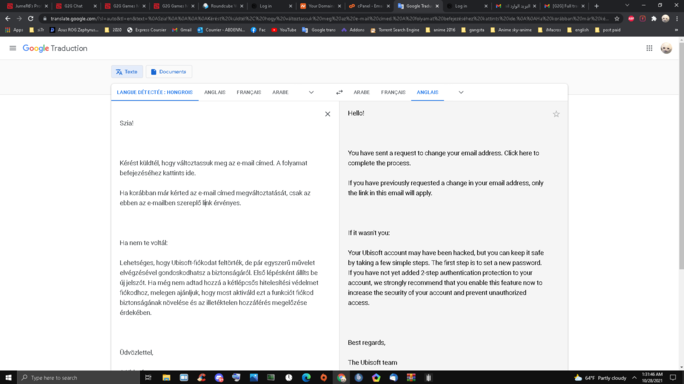Open File Explorer from the taskbar
The image size is (684, 384).
[x=166, y=377]
